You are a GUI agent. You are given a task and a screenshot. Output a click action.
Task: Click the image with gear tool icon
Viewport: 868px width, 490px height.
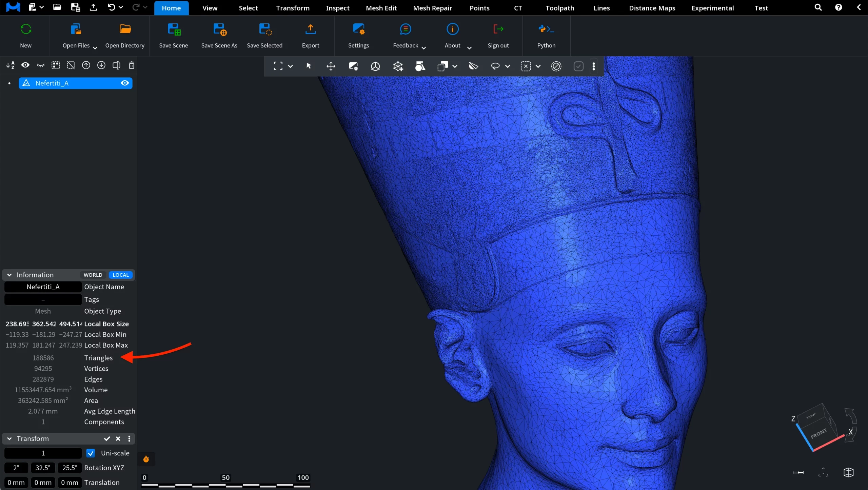(x=353, y=66)
